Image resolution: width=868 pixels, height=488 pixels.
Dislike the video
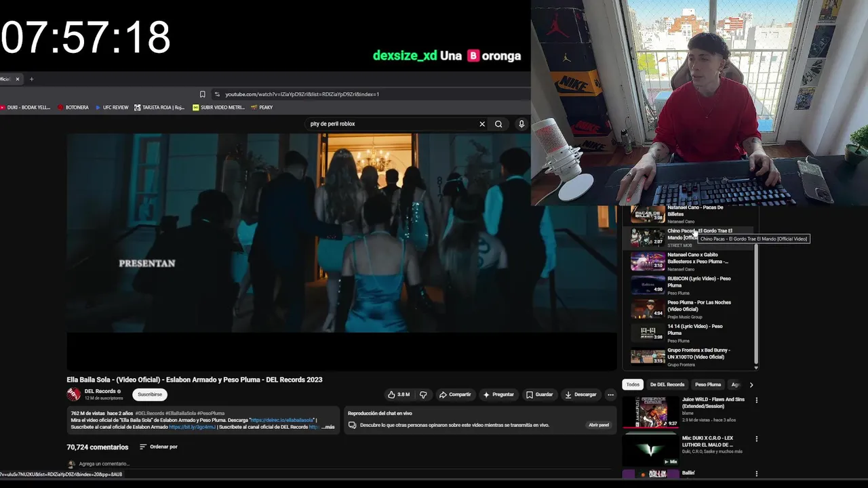(423, 394)
